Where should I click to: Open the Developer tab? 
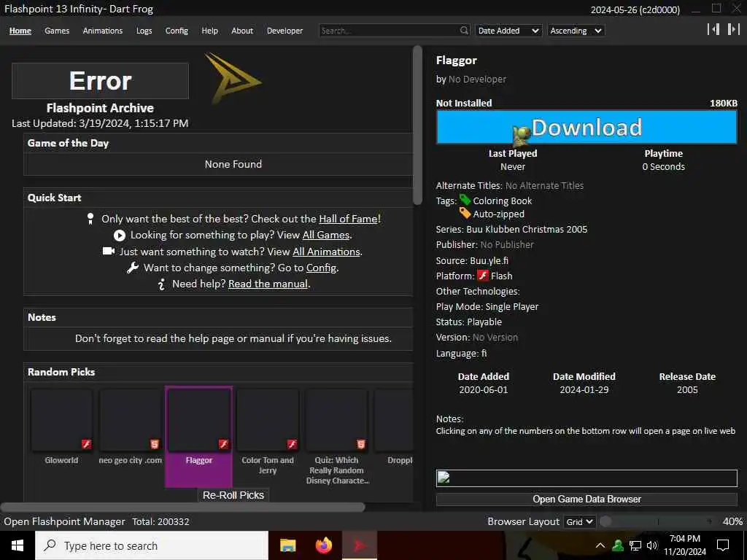285,31
